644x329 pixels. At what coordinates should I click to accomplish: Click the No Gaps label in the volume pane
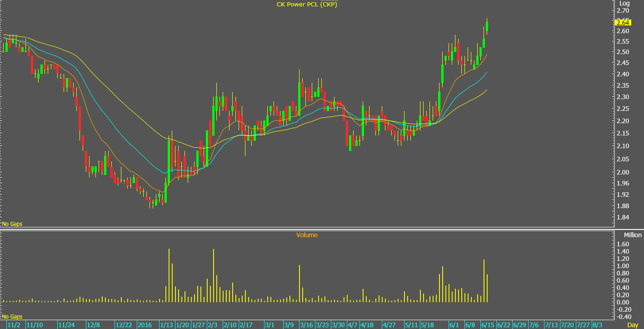click(12, 316)
